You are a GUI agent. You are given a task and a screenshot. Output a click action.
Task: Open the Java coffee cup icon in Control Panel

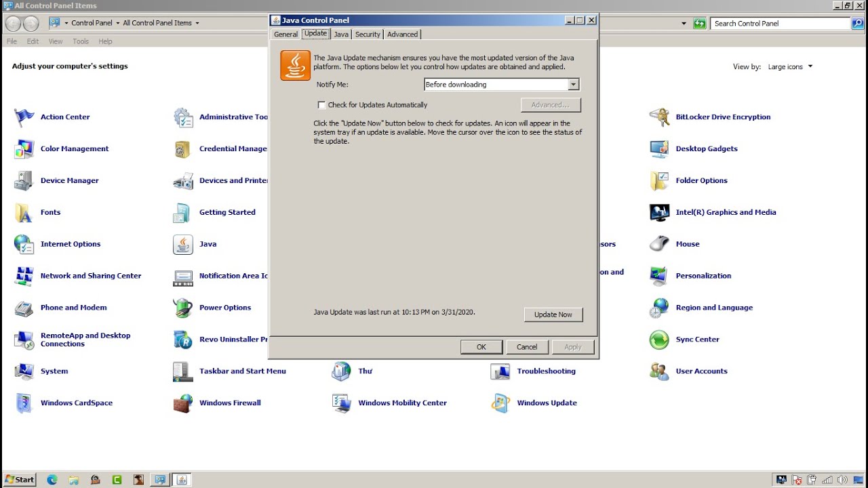point(183,245)
